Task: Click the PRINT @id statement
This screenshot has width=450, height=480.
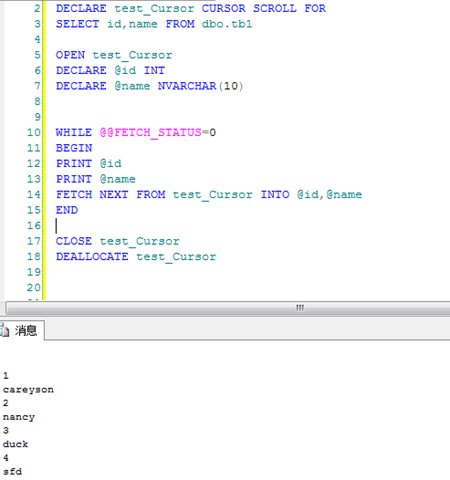Action: pyautogui.click(x=89, y=163)
